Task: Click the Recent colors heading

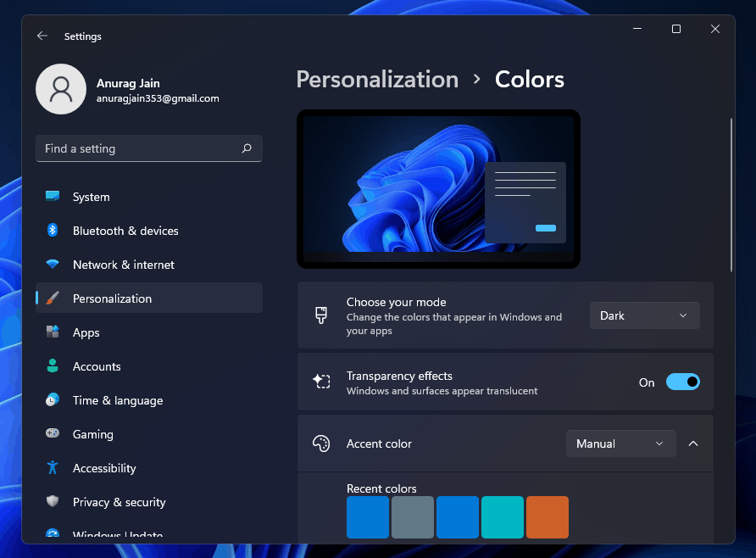Action: tap(381, 488)
